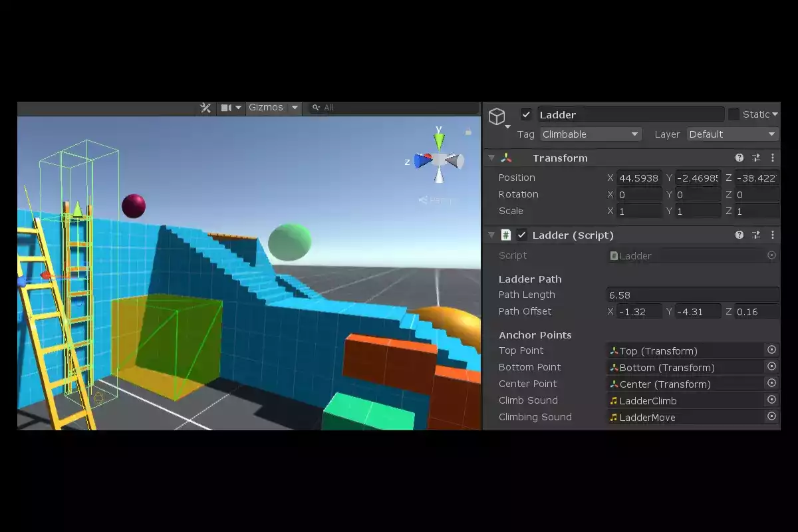798x532 pixels.
Task: Open the Layer dropdown showing Default
Action: 732,134
